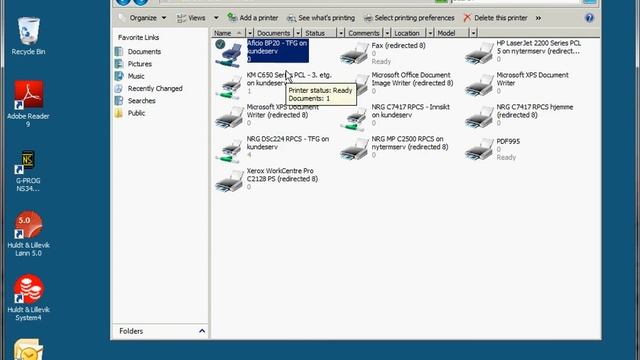Select NRG C7417 RPCS - Innsikt printer icon
Image resolution: width=640 pixels, height=360 pixels.
point(354,118)
